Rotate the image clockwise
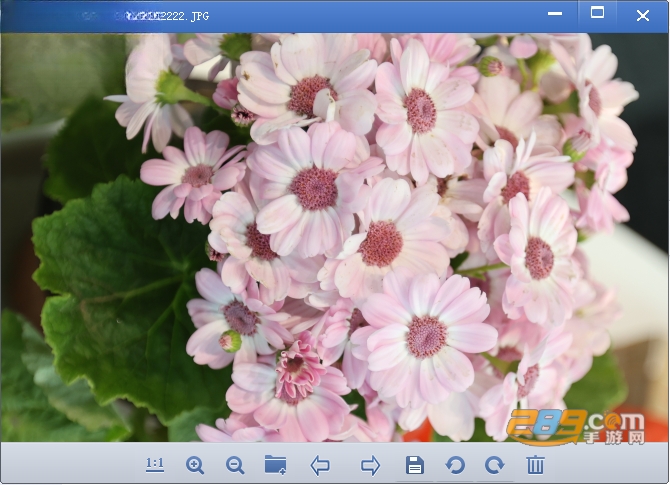The width and height of the screenshot is (670, 485). [x=494, y=465]
